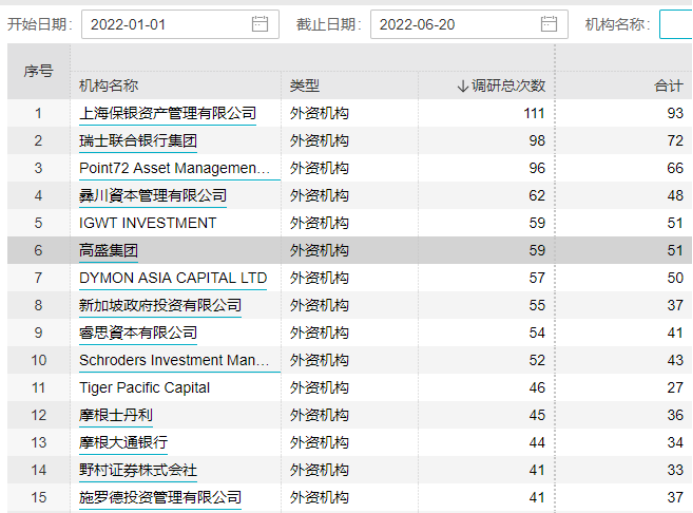The width and height of the screenshot is (693, 513).
Task: Click the start date field 2022-01-01
Action: [x=165, y=25]
